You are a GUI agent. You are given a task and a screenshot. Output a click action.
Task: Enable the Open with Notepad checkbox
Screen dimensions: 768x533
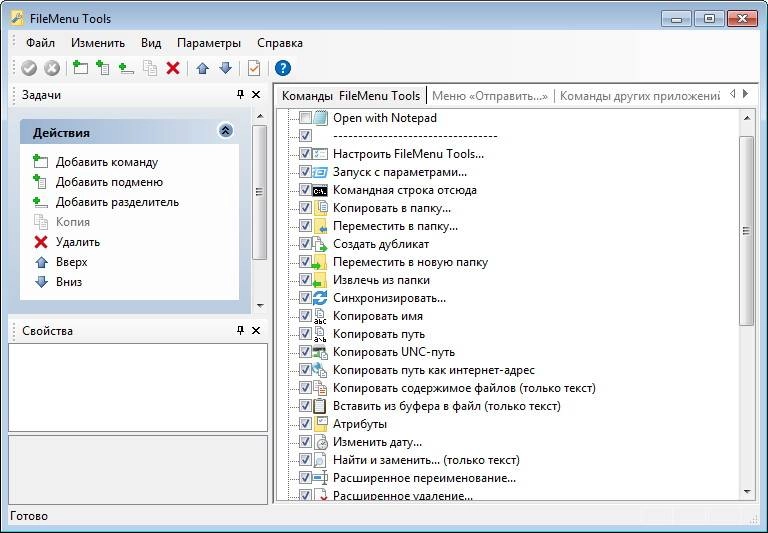pyautogui.click(x=305, y=118)
